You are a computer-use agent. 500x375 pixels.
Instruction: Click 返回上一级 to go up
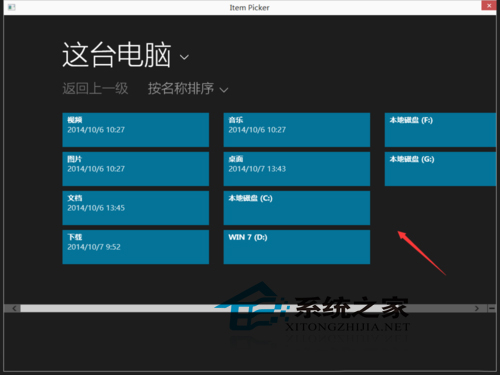(95, 89)
